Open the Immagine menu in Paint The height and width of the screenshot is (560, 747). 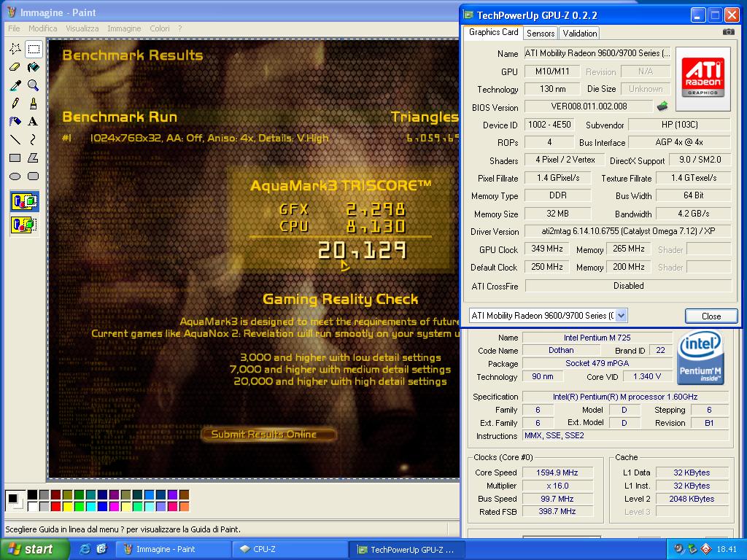tap(124, 28)
